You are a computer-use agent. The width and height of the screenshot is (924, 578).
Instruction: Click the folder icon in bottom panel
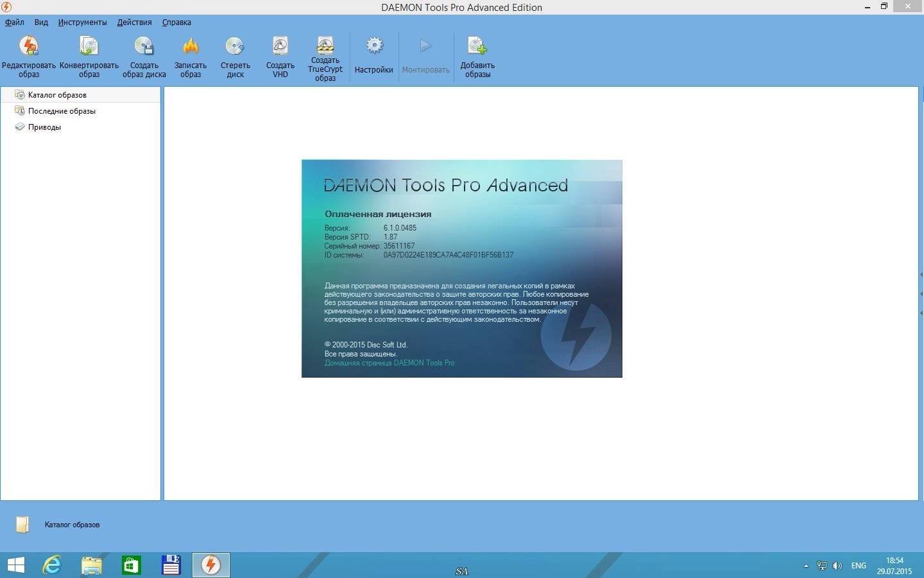point(22,525)
